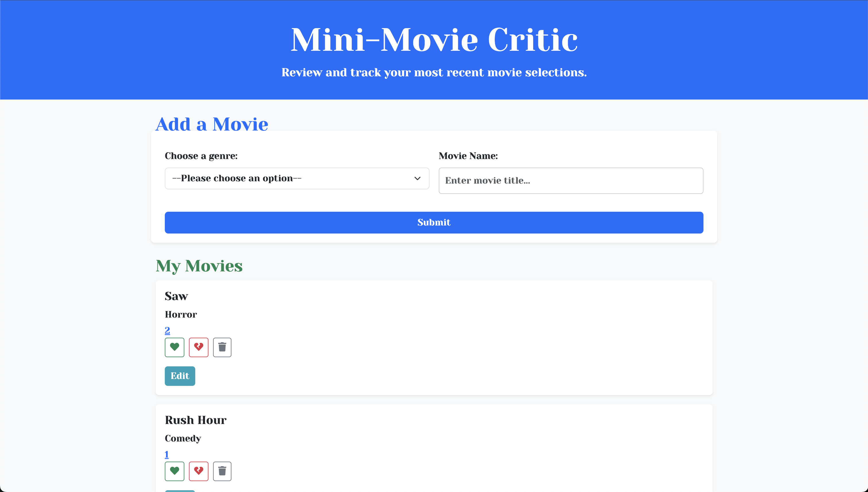Click the Horror genre text

click(181, 315)
